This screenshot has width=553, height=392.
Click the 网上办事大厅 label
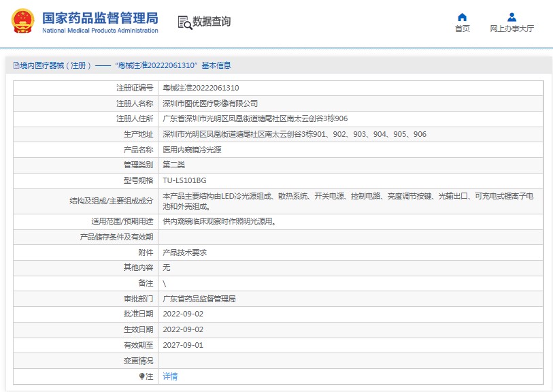(512, 29)
